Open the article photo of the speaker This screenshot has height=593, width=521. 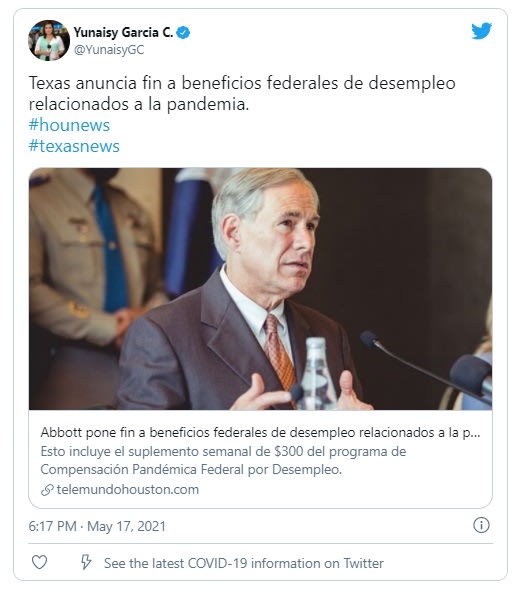click(260, 289)
